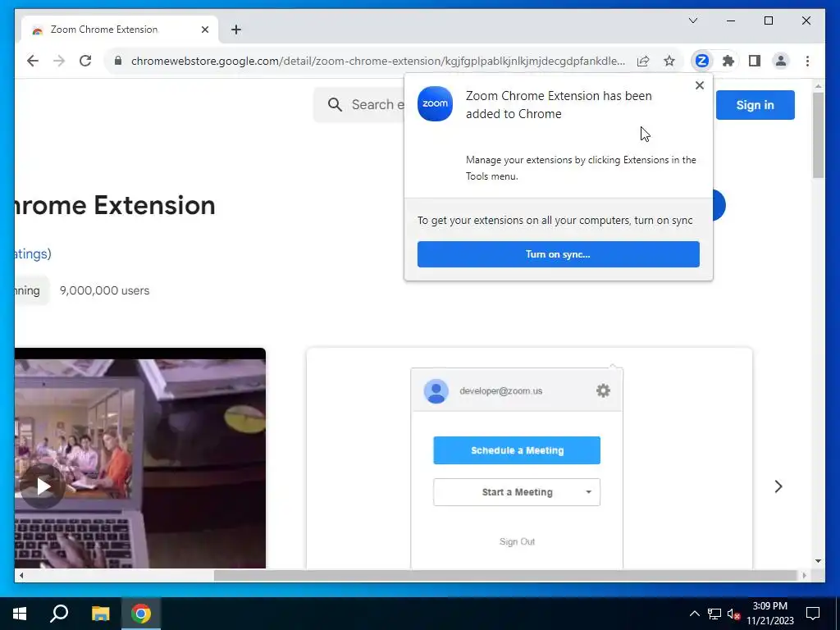
Task: Open File Explorer from taskbar
Action: [x=100, y=614]
